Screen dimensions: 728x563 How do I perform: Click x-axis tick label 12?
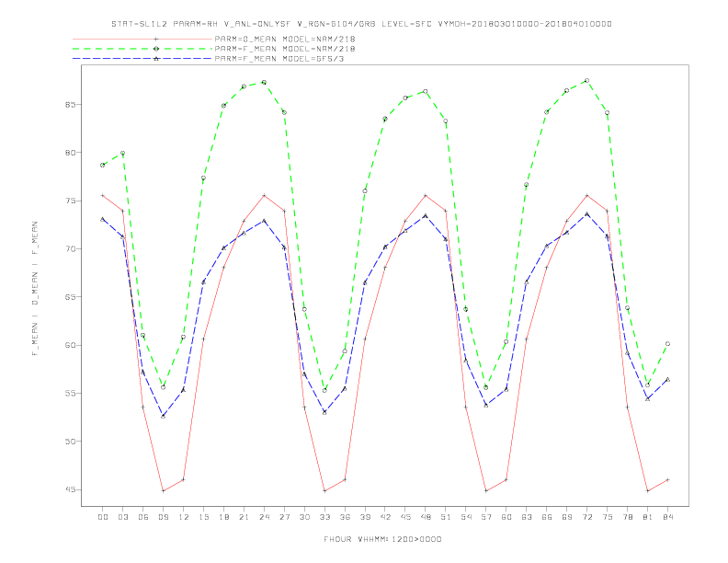184,517
